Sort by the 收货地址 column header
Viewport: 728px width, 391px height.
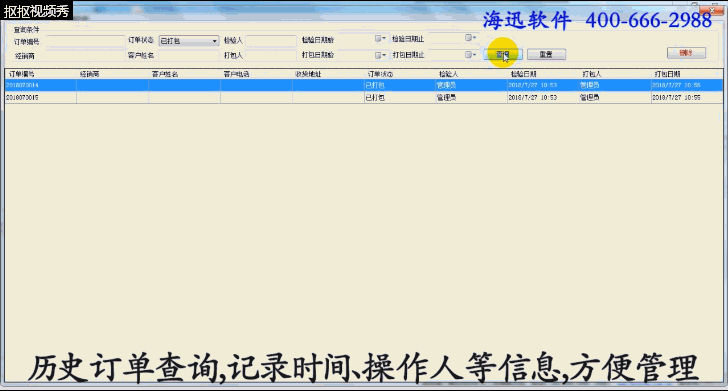(x=328, y=74)
